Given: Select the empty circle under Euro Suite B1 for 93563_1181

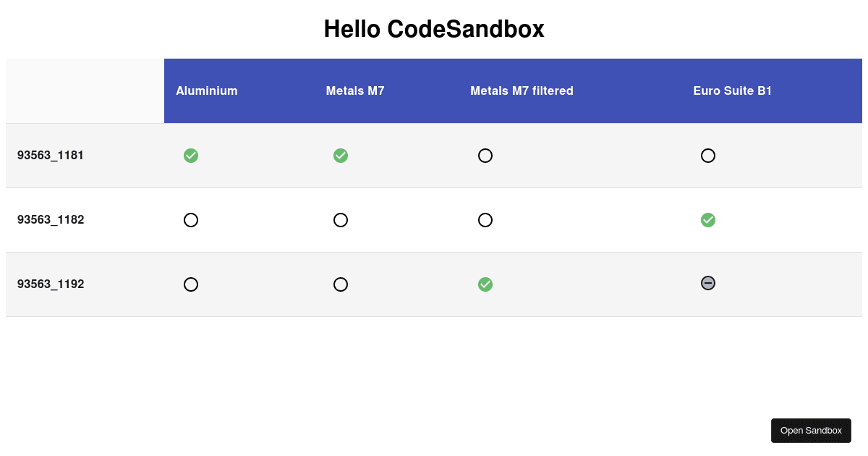Looking at the screenshot, I should (x=708, y=156).
